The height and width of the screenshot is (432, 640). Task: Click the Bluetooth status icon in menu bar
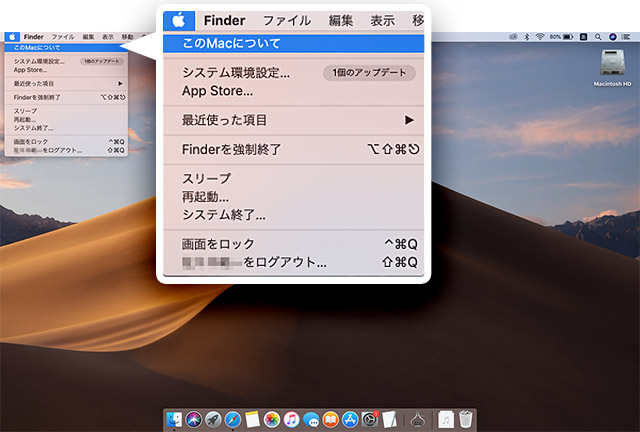527,37
